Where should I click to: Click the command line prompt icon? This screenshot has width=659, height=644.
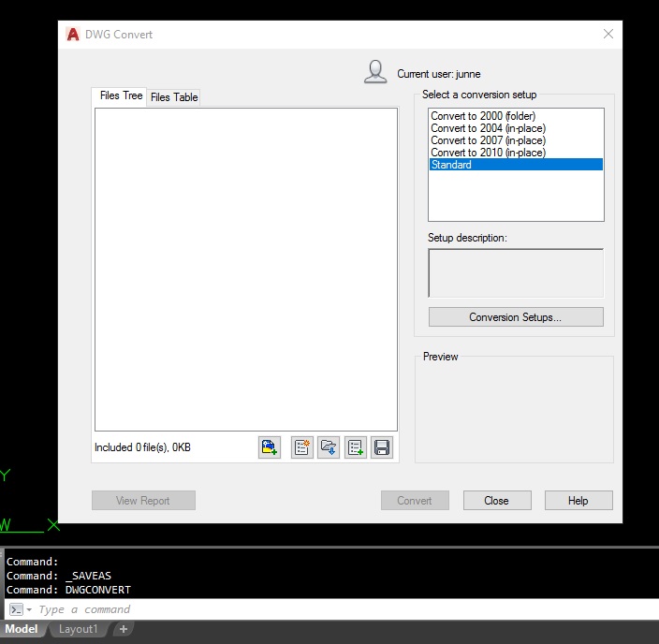click(17, 609)
